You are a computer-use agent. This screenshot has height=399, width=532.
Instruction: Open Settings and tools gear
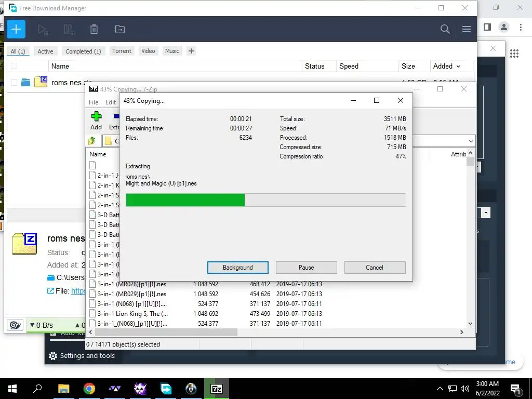coord(53,355)
